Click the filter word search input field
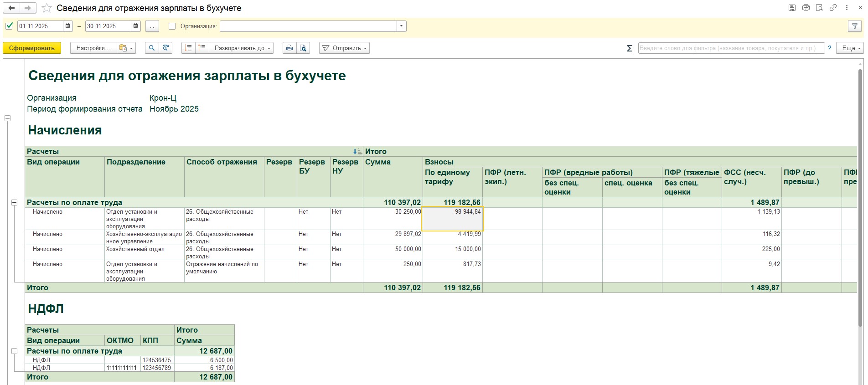 pos(731,48)
